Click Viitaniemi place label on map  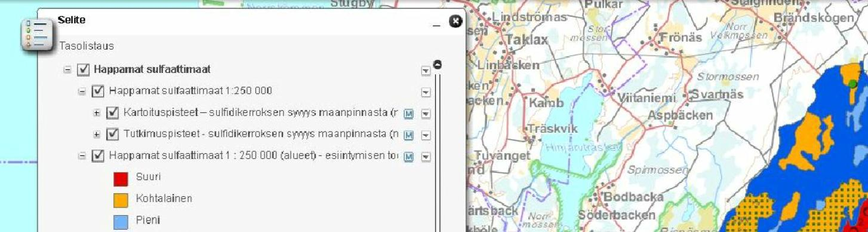point(647,97)
